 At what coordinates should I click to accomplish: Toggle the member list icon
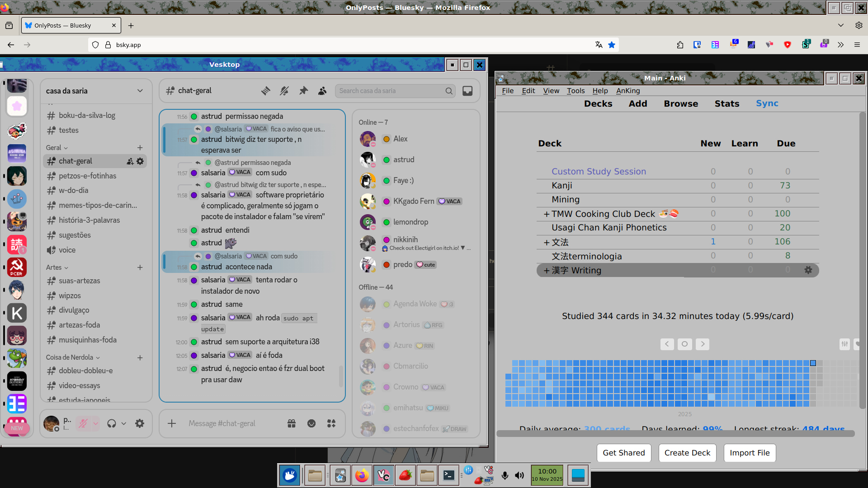coord(322,91)
